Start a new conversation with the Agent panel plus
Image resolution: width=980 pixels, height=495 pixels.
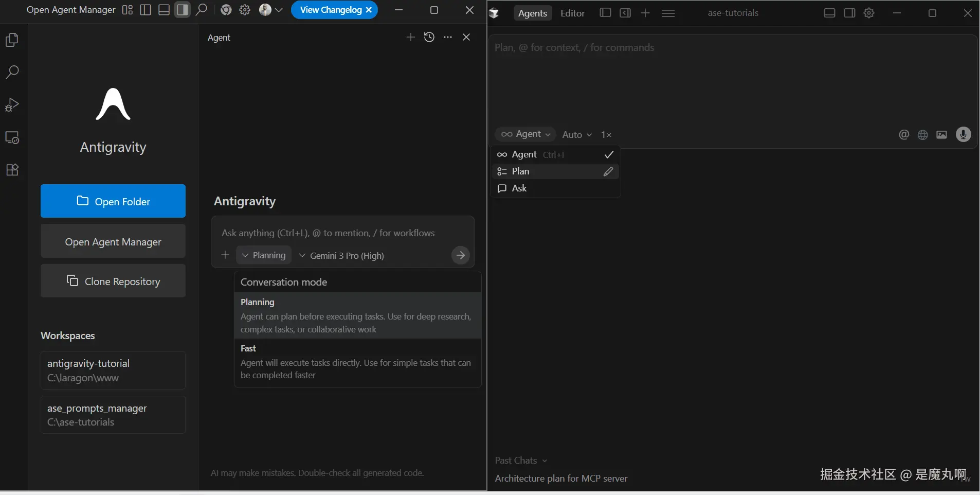410,37
